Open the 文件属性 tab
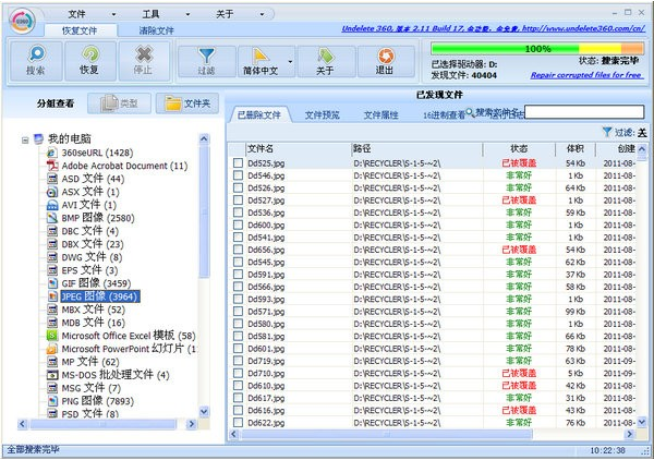The width and height of the screenshot is (656, 459). pyautogui.click(x=381, y=115)
